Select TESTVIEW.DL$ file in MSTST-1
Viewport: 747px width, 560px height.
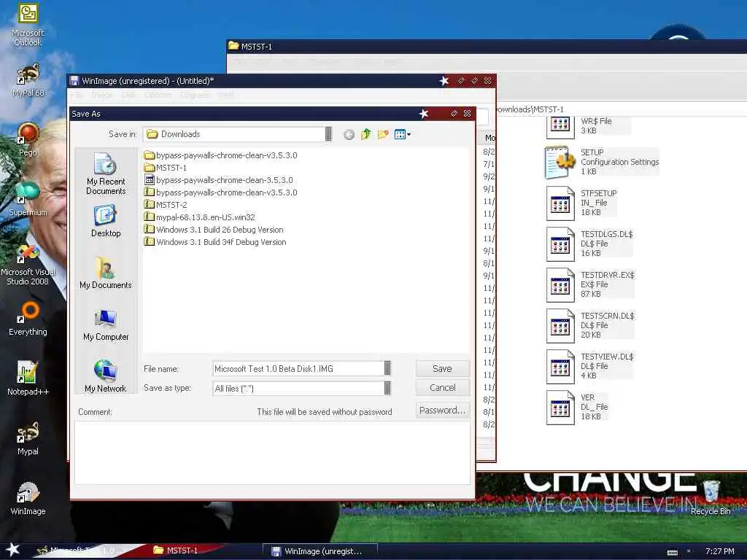pyautogui.click(x=589, y=366)
